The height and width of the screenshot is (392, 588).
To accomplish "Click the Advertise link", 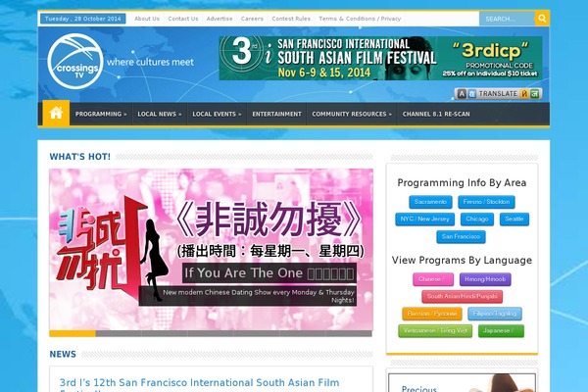I will [x=220, y=19].
